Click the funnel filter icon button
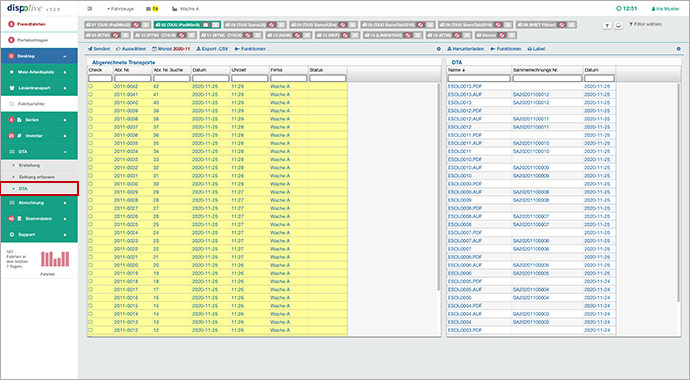This screenshot has width=690, height=380. (607, 26)
